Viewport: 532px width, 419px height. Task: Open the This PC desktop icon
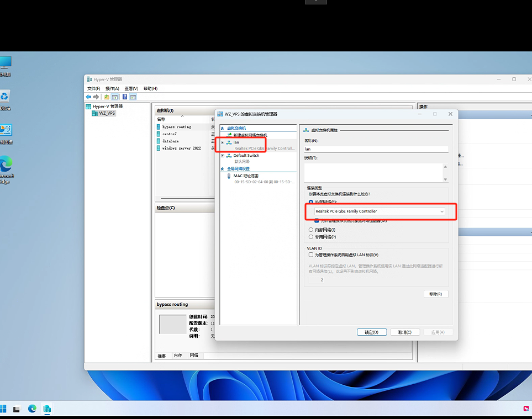coord(6,66)
